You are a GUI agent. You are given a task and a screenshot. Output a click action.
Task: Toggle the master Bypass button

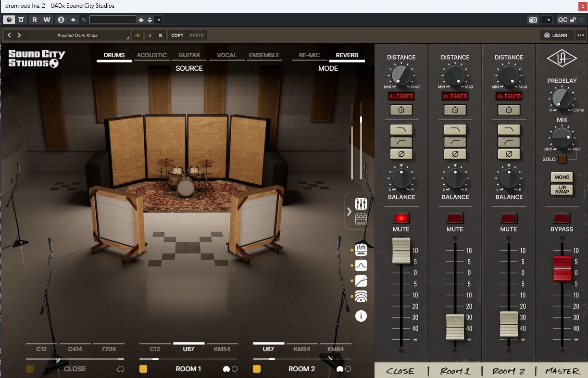coord(562,218)
